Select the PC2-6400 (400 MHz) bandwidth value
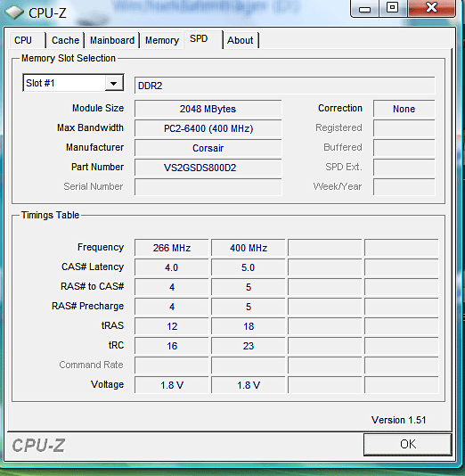Image resolution: width=465 pixels, height=476 pixels. (208, 128)
